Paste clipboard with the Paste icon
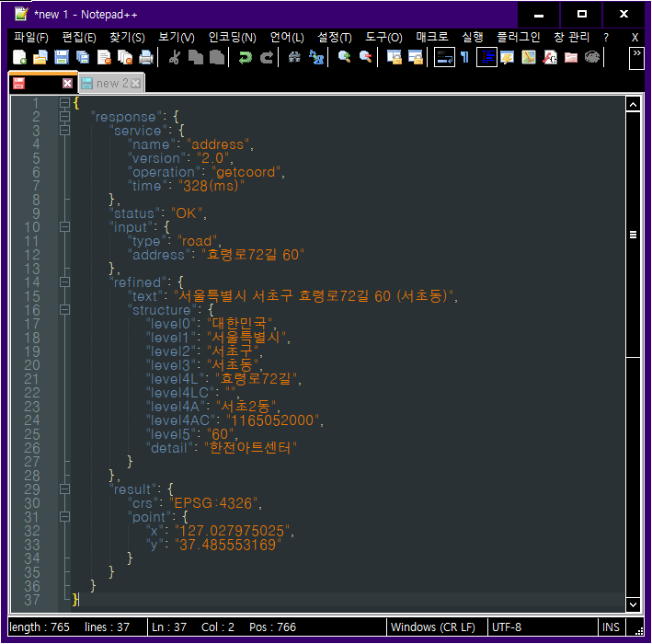The image size is (652, 644). tap(217, 57)
